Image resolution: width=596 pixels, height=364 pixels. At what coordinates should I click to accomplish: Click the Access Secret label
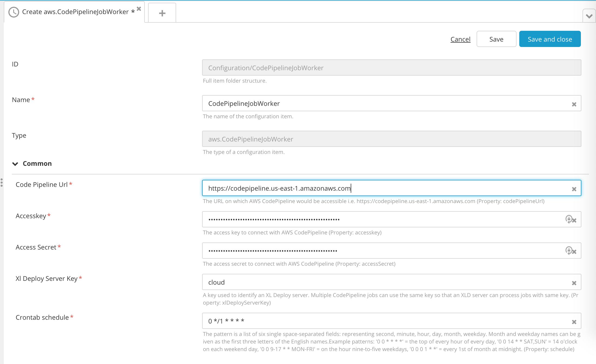(x=36, y=247)
